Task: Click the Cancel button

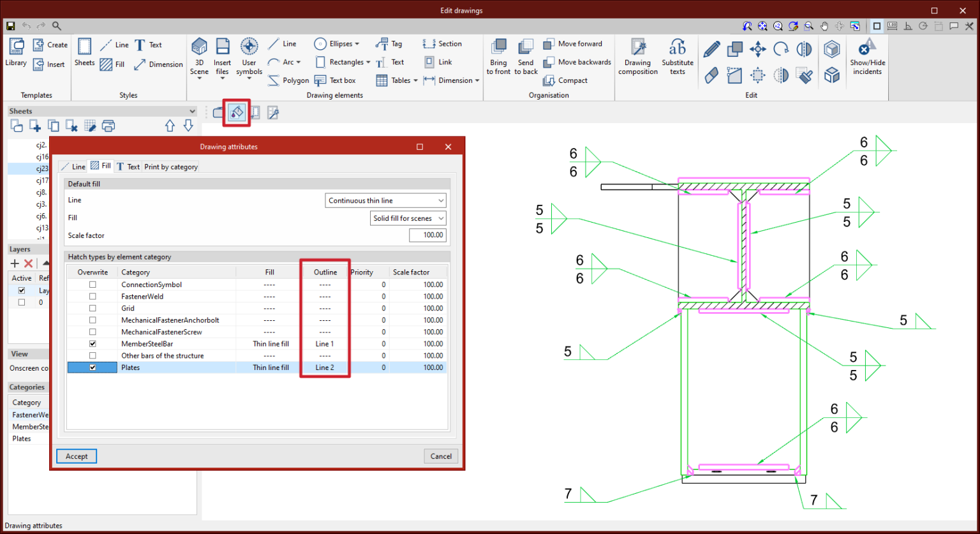Action: coord(441,456)
